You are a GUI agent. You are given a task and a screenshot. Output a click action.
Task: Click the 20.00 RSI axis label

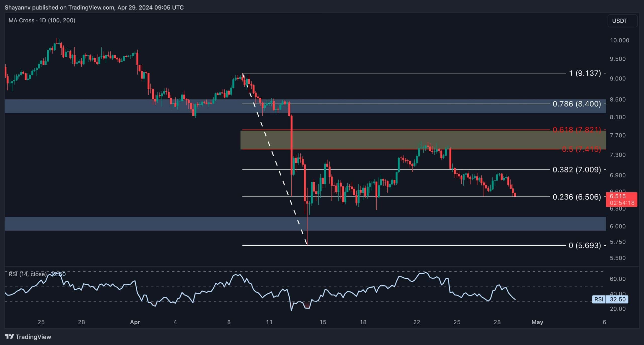pyautogui.click(x=618, y=309)
